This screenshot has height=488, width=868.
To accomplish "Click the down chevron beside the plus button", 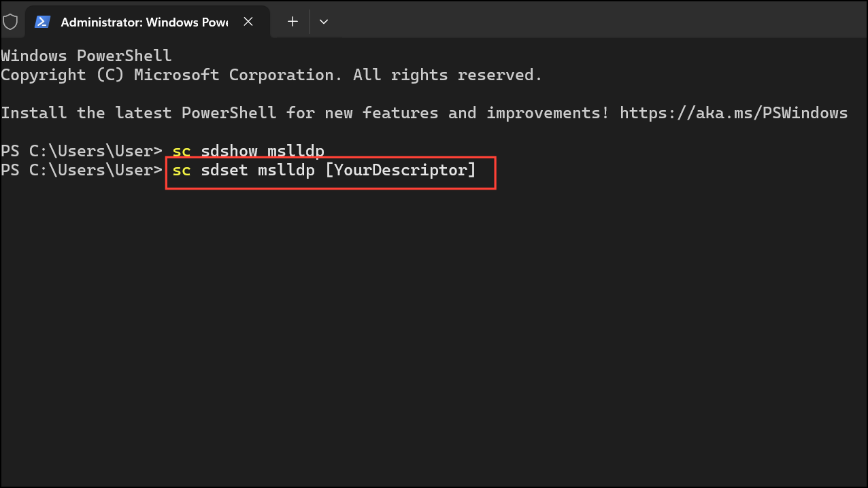I will [x=324, y=21].
